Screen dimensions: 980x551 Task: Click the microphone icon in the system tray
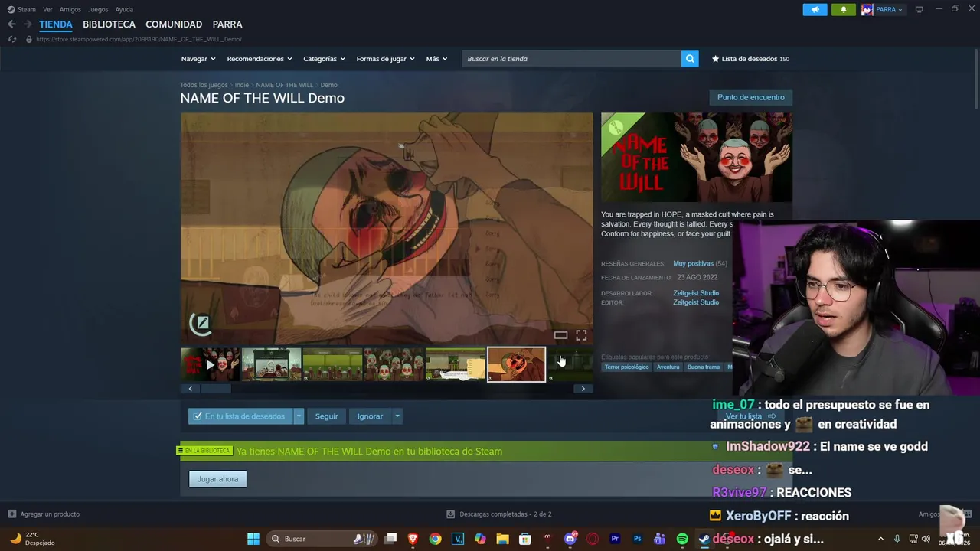[x=897, y=539]
